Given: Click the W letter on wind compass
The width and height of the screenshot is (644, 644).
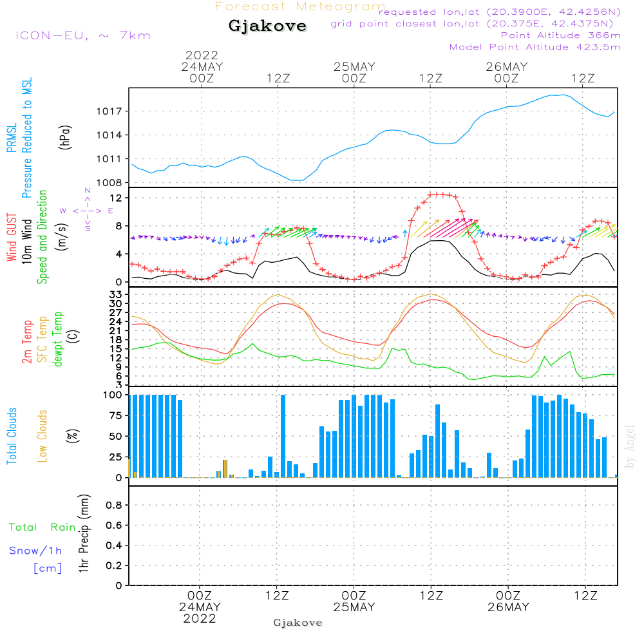Looking at the screenshot, I should (63, 211).
